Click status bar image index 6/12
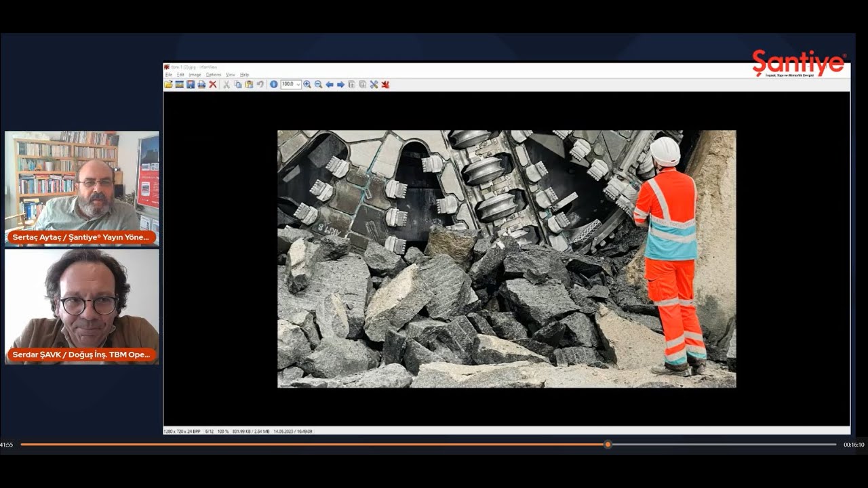The height and width of the screenshot is (488, 868). (x=208, y=431)
